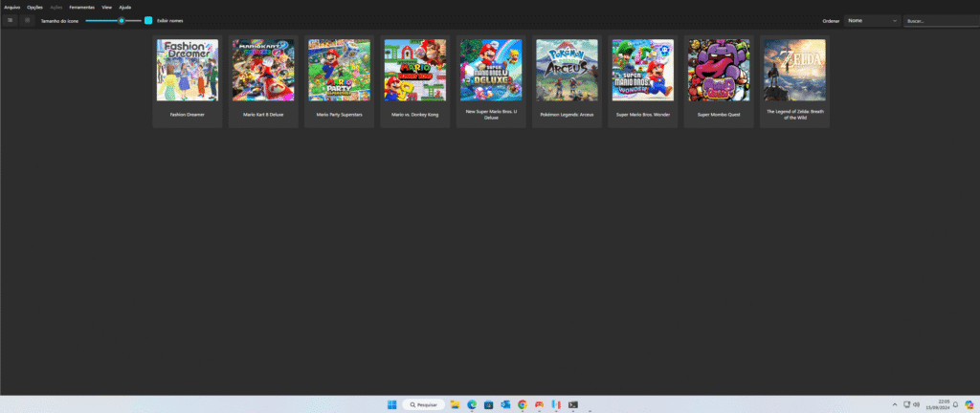Open the Opções menu
This screenshot has height=413, width=980.
click(35, 7)
